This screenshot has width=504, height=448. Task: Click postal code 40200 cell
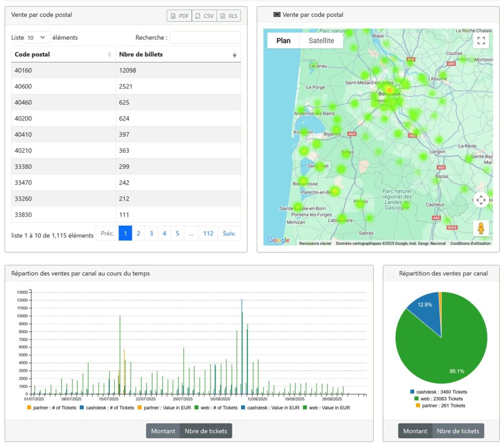click(63, 119)
